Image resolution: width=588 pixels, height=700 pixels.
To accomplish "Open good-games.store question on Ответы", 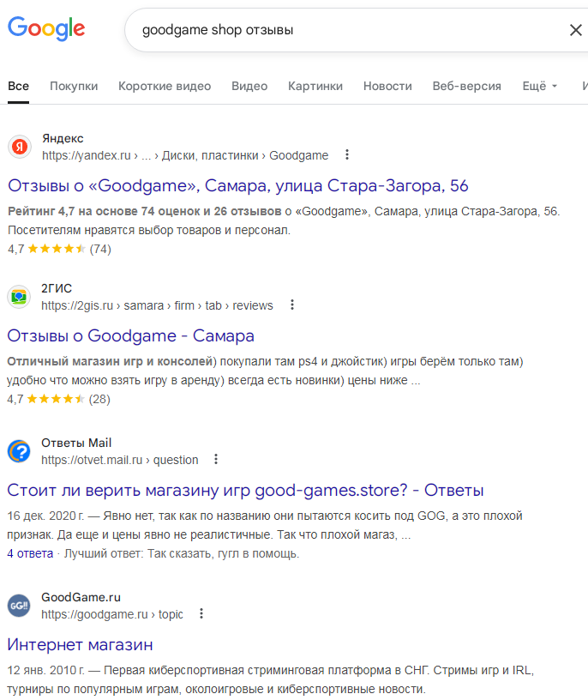I will click(245, 490).
